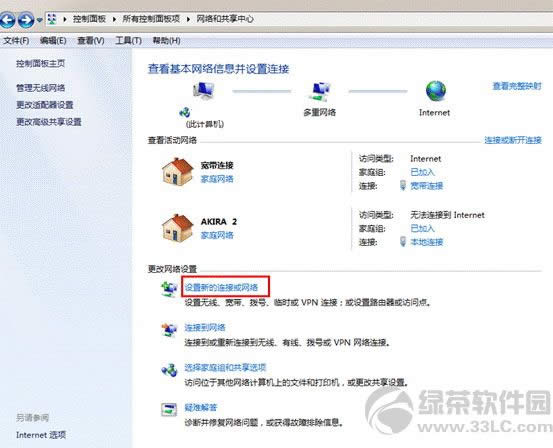Open the 查看(V) menu

tap(91, 41)
